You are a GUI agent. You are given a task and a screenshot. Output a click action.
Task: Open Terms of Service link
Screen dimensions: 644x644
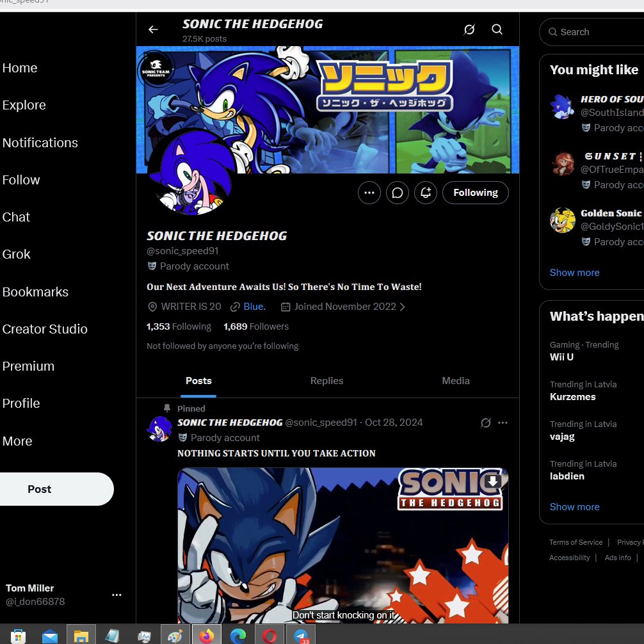tap(576, 542)
